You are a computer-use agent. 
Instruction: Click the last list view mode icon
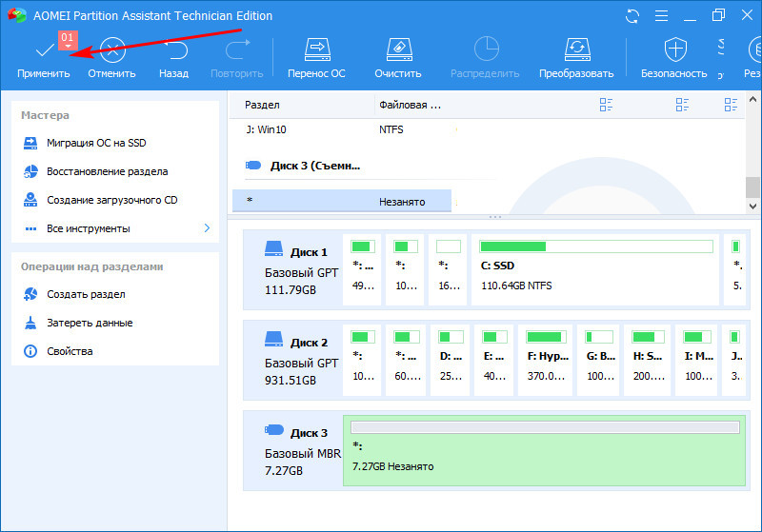pos(731,105)
